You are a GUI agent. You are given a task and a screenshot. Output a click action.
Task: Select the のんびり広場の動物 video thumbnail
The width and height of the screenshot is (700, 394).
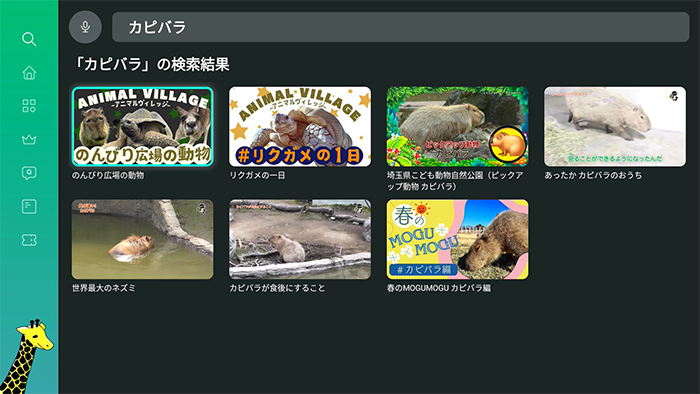click(x=142, y=127)
